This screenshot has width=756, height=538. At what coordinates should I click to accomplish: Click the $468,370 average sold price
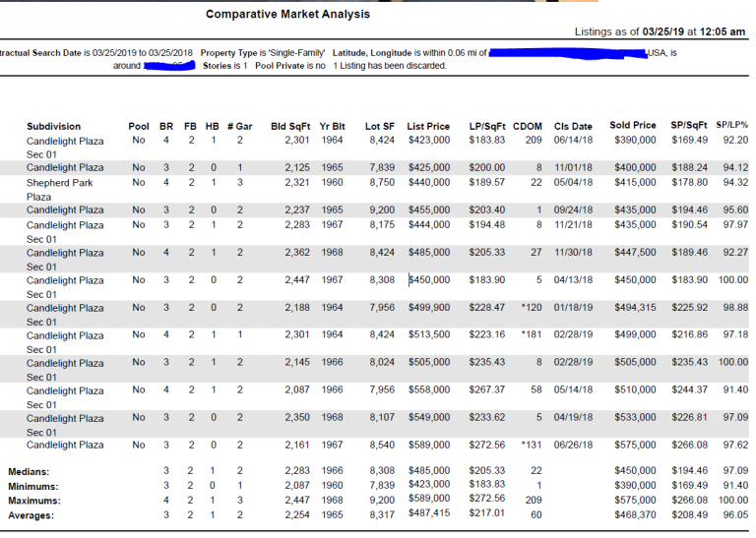tap(635, 514)
